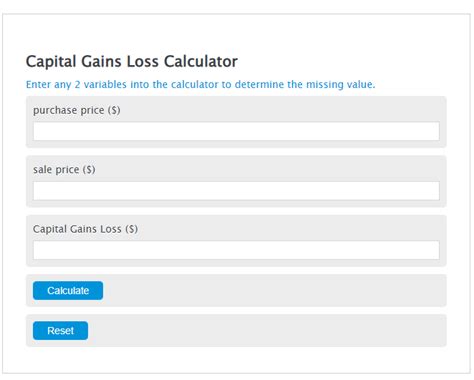Click the word 'calculator' in the instruction text
Image resolution: width=474 pixels, height=380 pixels.
point(195,84)
